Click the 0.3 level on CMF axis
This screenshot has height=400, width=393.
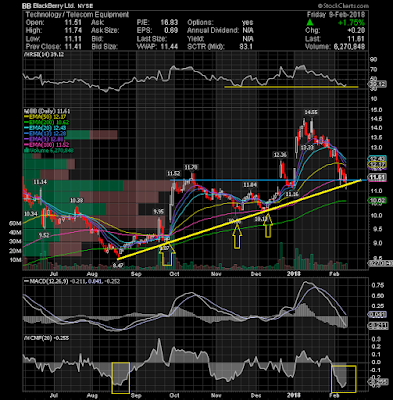(375, 339)
